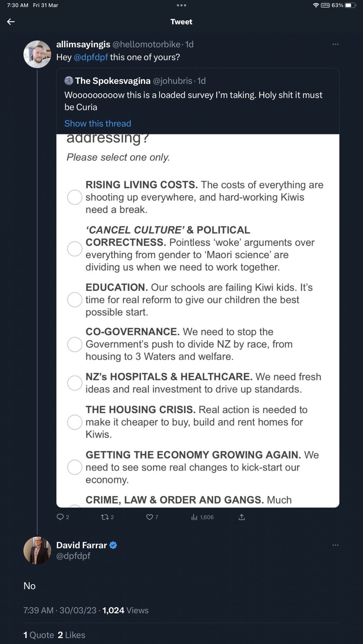This screenshot has height=644, width=363.
Task: Tap the retweet icon with 2
Action: pyautogui.click(x=105, y=517)
